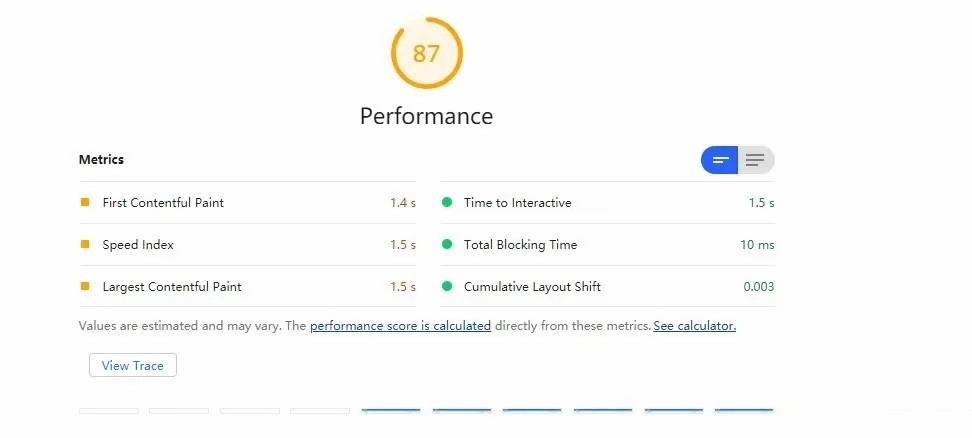
Task: Click the green circle beside Cumulative Layout Shift
Action: (x=447, y=286)
